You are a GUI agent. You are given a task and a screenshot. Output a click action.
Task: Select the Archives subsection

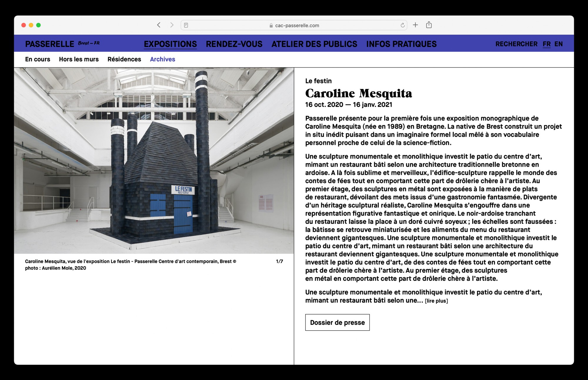coord(162,59)
